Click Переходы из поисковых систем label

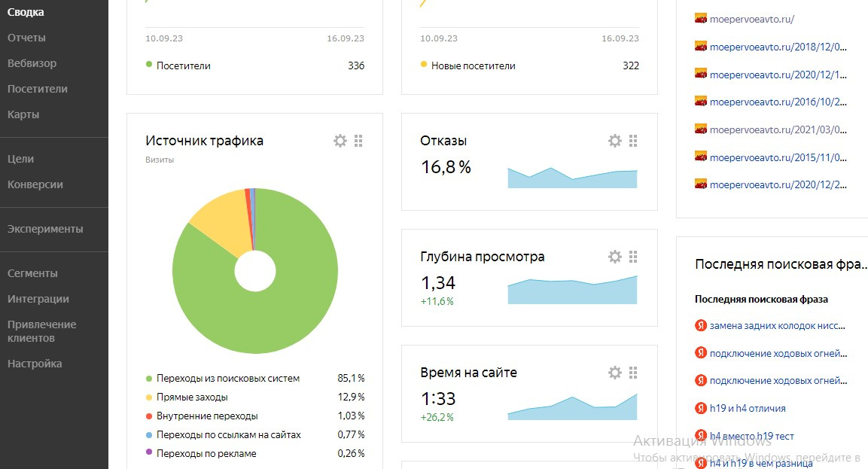point(228,378)
